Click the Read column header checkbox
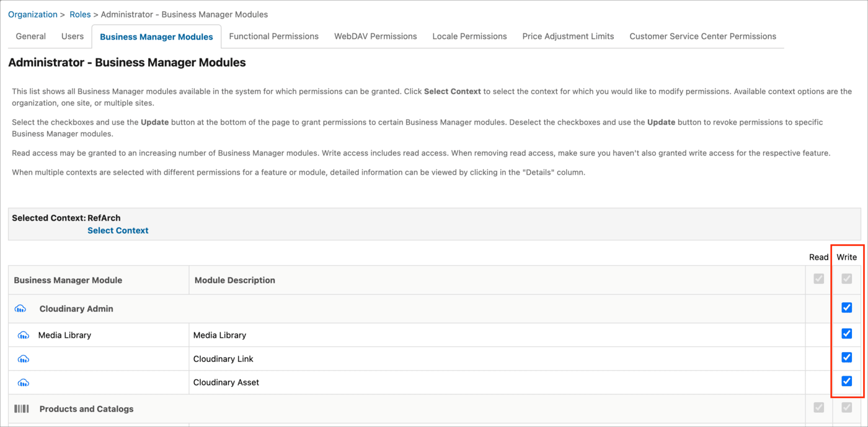The image size is (868, 427). click(x=818, y=279)
